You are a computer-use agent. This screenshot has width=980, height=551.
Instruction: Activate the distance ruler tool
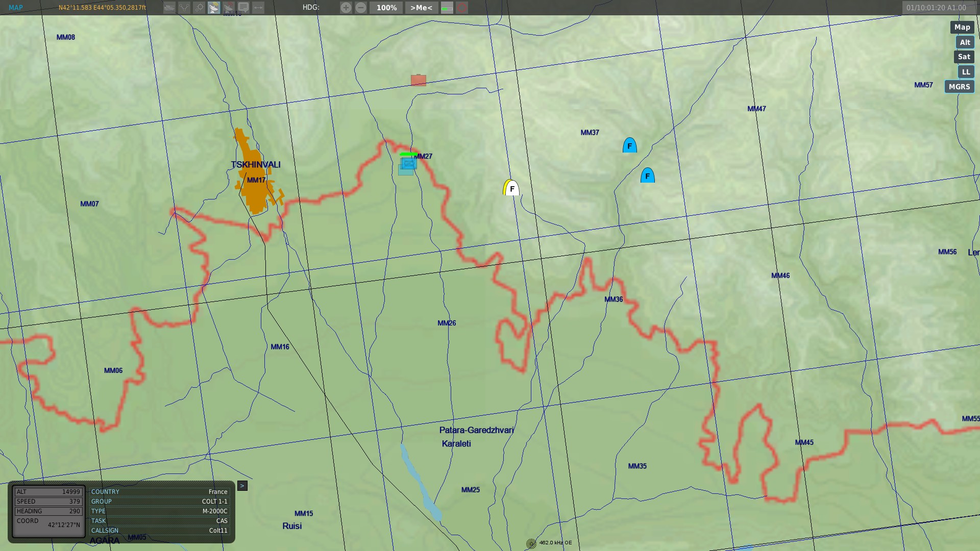(x=258, y=8)
